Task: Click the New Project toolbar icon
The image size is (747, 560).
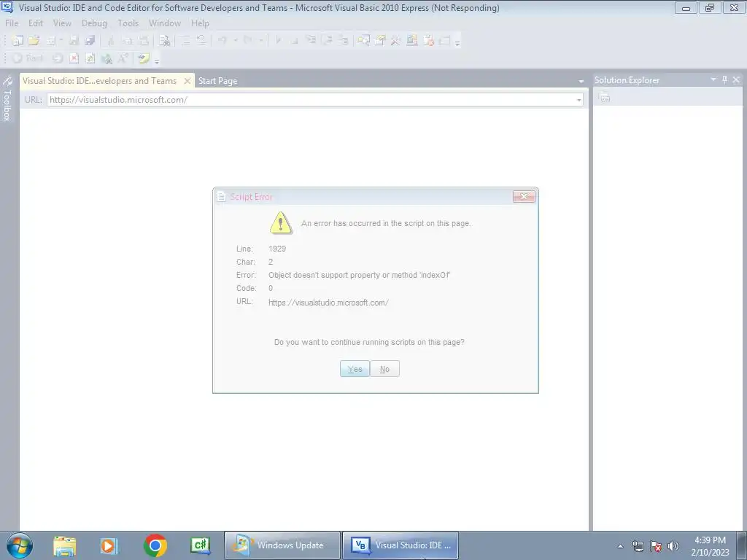Action: (x=18, y=41)
